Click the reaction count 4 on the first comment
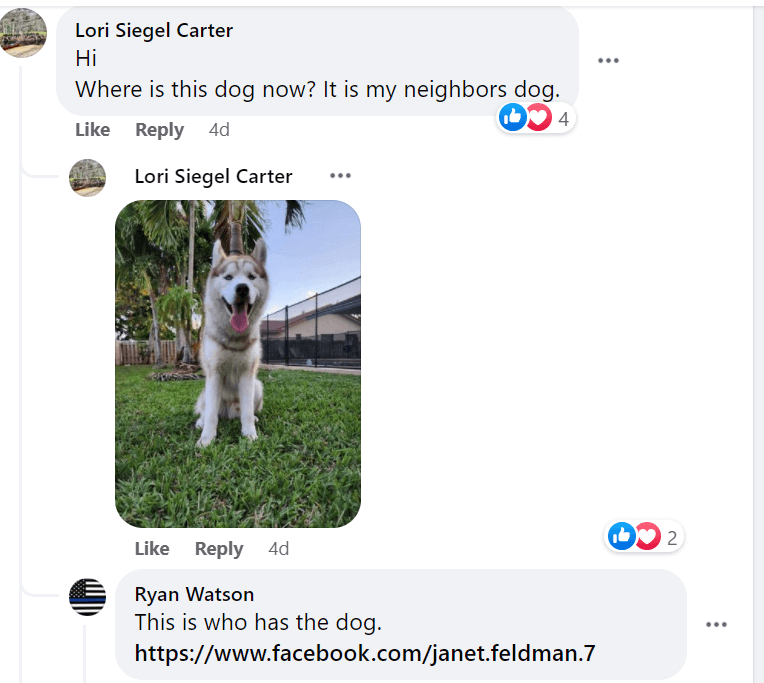This screenshot has width=764, height=683. [563, 119]
